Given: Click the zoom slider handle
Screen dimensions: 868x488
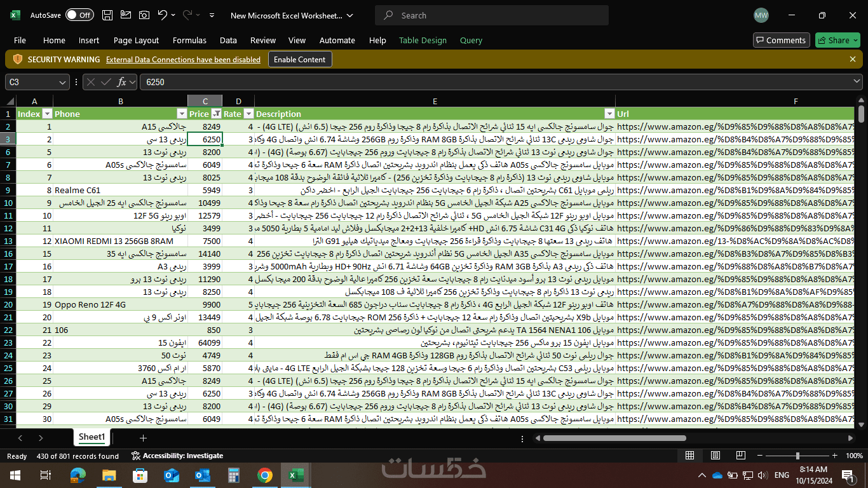Looking at the screenshot, I should [798, 456].
